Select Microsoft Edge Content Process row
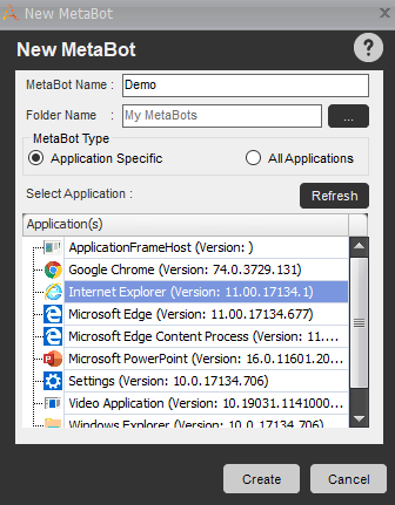Image resolution: width=395 pixels, height=505 pixels. coord(206,337)
